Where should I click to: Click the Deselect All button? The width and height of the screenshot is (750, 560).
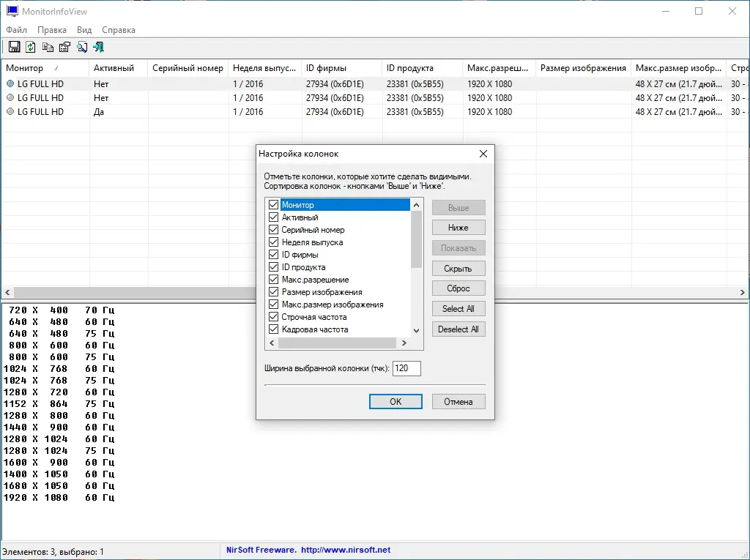(x=458, y=329)
